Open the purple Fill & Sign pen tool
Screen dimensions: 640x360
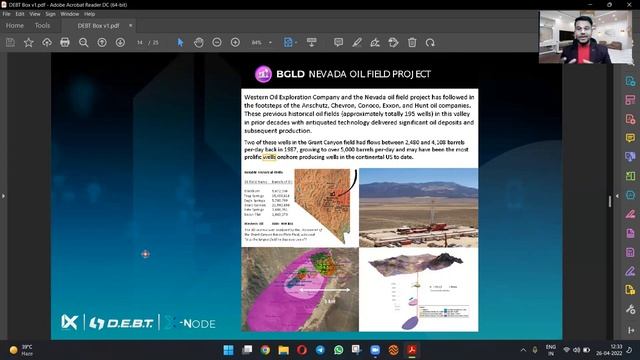[x=630, y=271]
